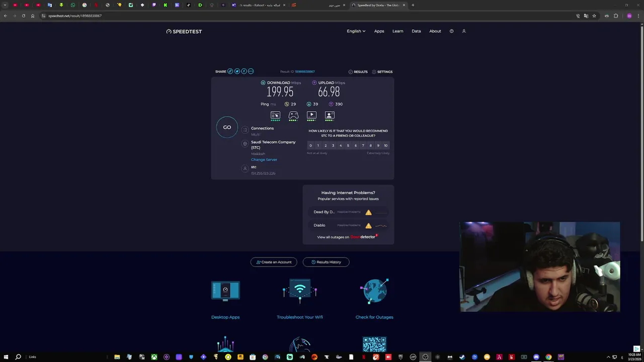
Task: Select rating 10 on recommendation scale
Action: [x=386, y=145]
